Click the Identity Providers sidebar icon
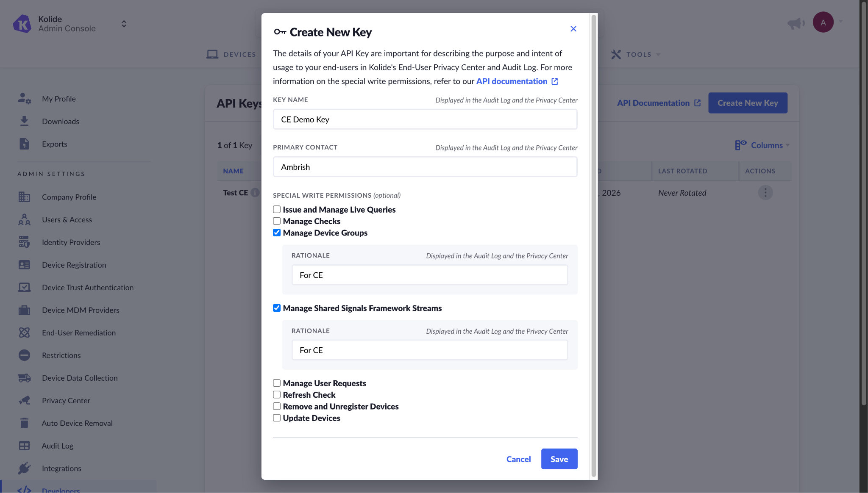The width and height of the screenshot is (868, 493). coord(24,242)
